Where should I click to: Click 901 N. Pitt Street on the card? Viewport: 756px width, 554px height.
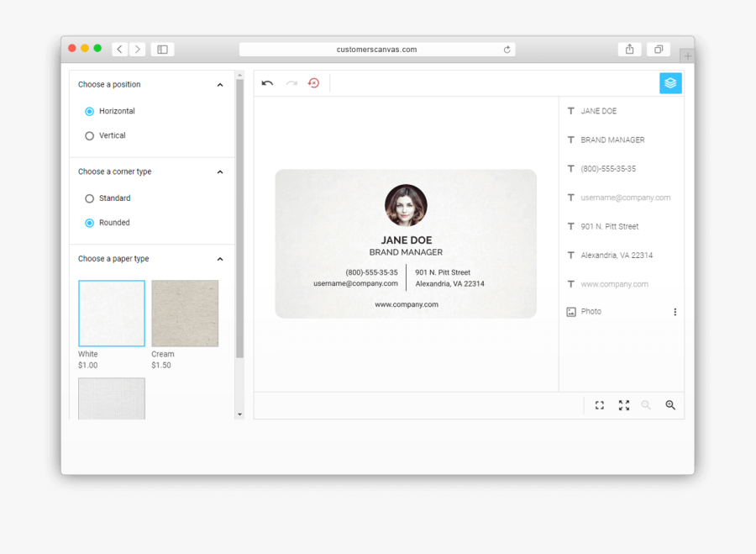443,272
